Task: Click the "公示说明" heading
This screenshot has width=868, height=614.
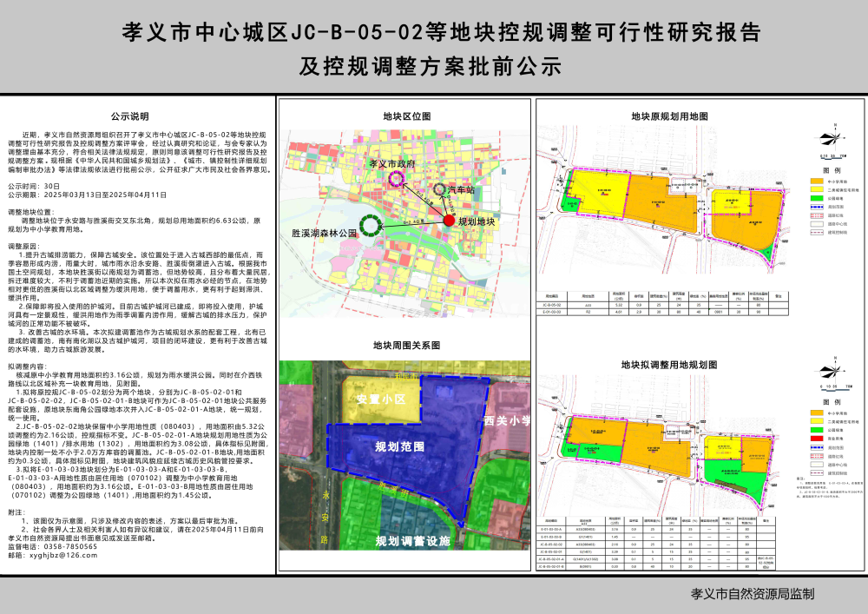Action: [x=129, y=116]
